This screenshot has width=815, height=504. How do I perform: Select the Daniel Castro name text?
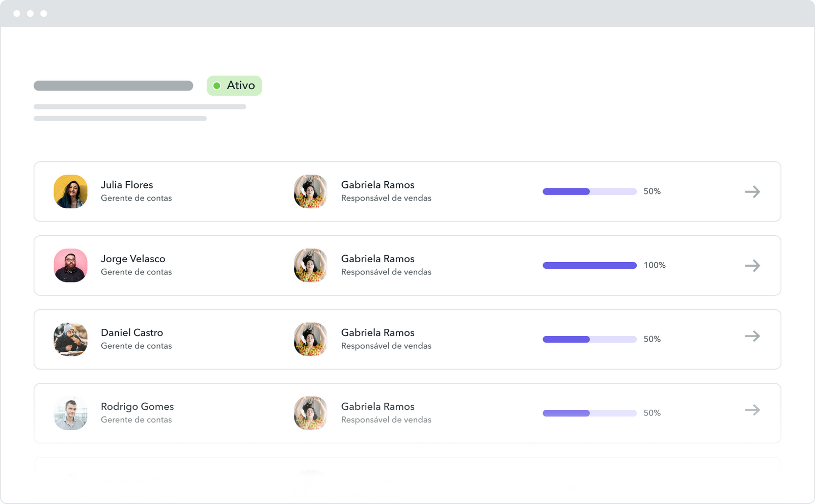tap(132, 332)
